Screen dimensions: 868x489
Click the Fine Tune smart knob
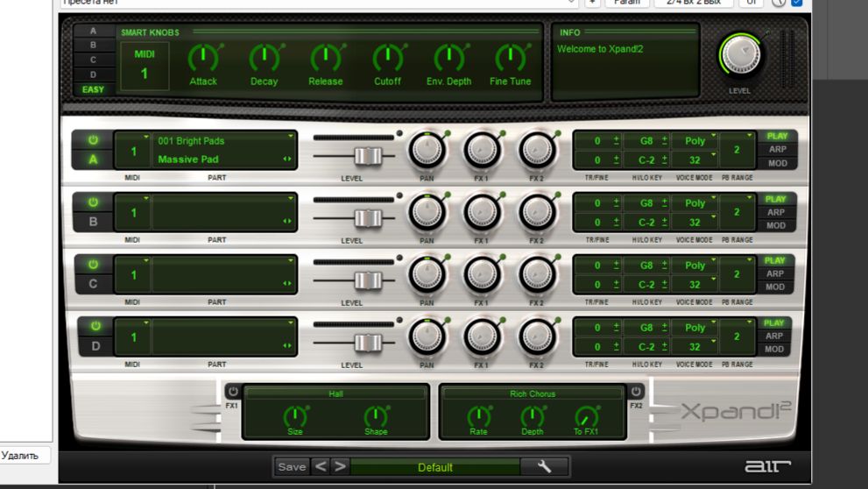(x=511, y=58)
